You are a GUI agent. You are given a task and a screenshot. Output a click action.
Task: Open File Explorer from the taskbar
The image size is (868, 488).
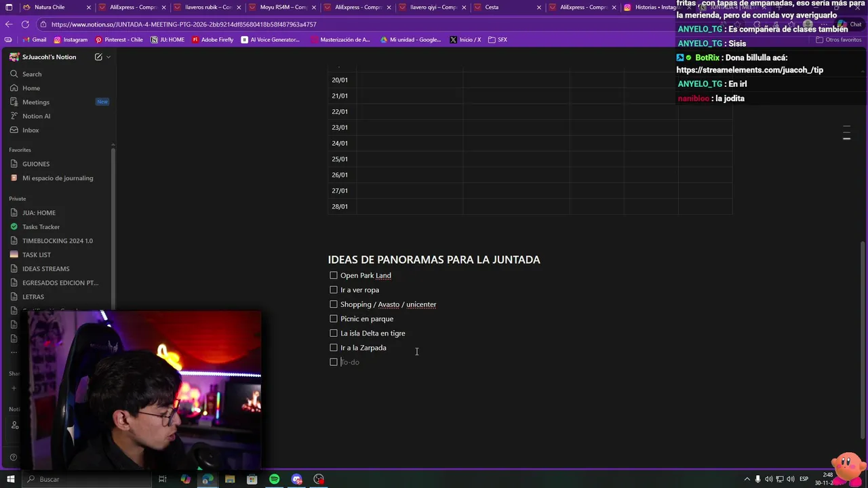point(230,479)
